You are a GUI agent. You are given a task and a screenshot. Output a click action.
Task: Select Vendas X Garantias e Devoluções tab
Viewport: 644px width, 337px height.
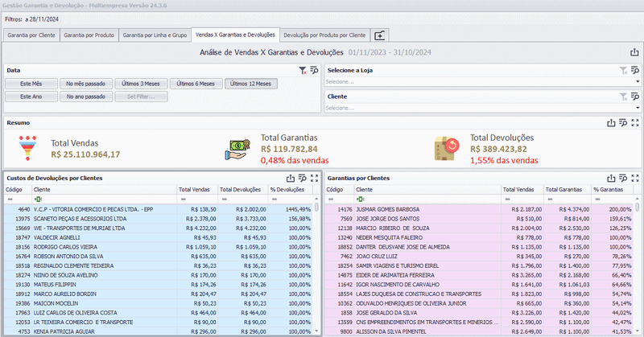pyautogui.click(x=235, y=35)
